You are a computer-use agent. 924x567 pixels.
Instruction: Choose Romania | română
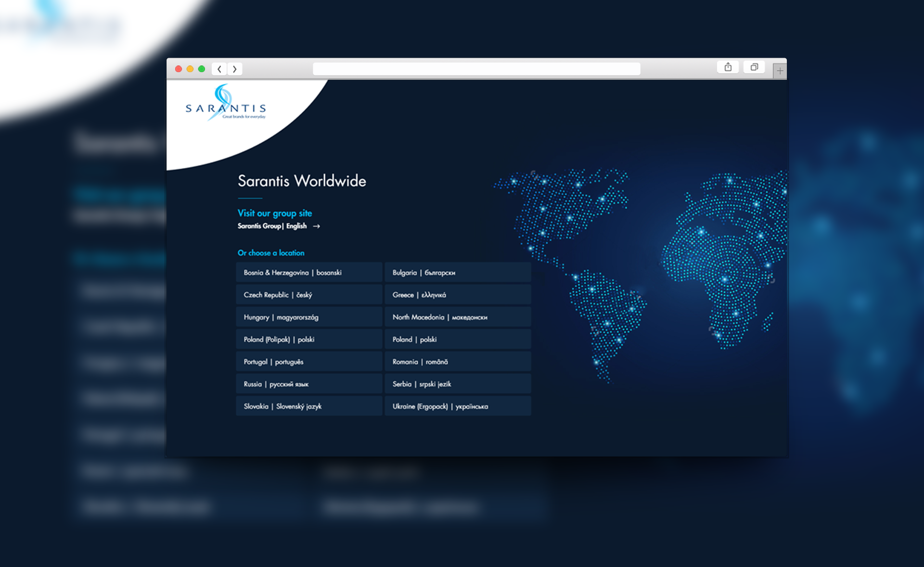[x=458, y=362]
